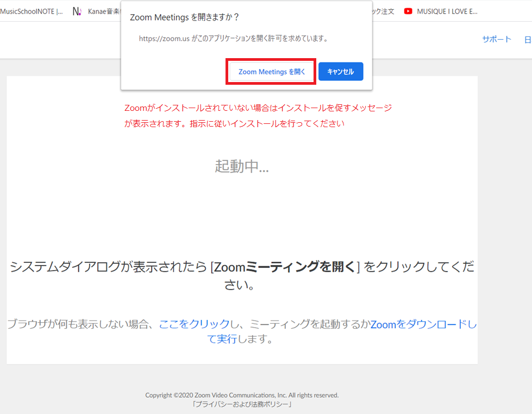The width and height of the screenshot is (532, 414).
Task: Open the Kanae音楽 bookmark label
Action: click(104, 11)
